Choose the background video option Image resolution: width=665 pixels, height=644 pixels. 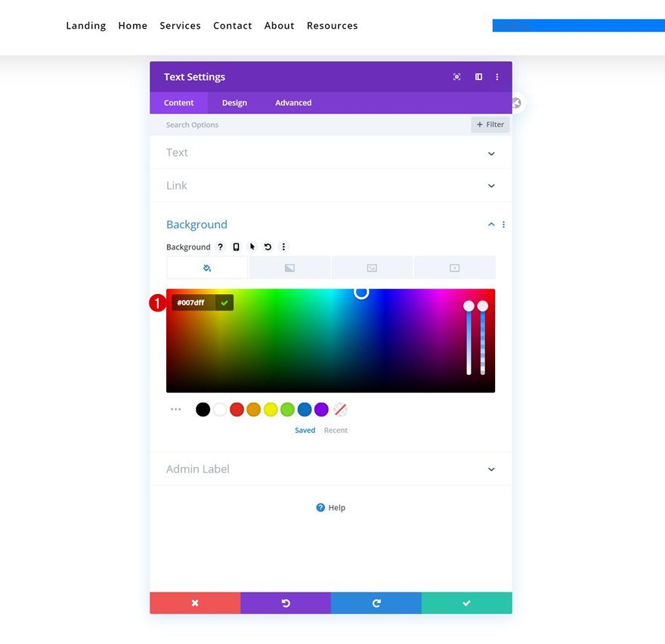(x=454, y=267)
